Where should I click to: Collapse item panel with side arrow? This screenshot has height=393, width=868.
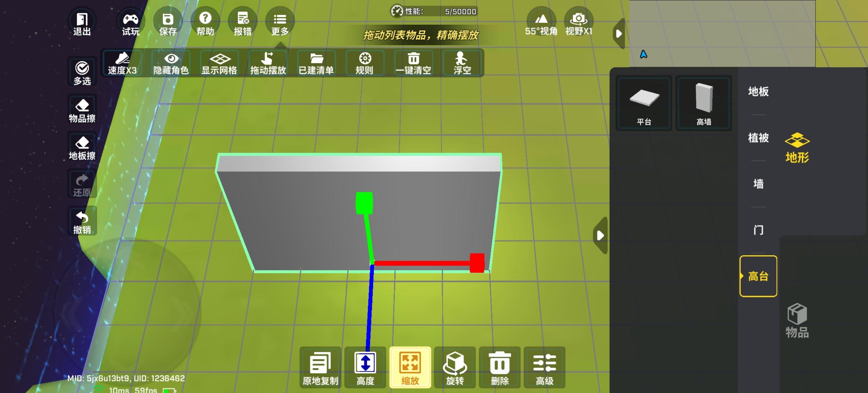[x=600, y=235]
